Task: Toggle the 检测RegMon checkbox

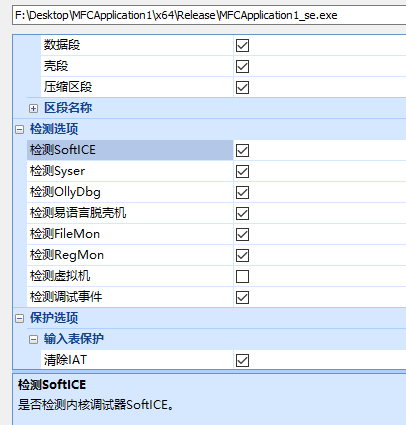Action: click(x=242, y=255)
